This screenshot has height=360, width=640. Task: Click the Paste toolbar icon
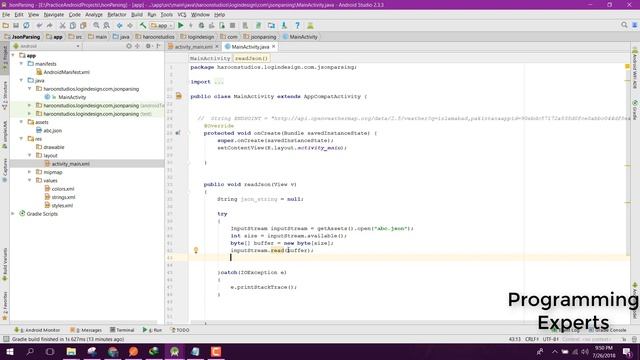click(x=83, y=25)
